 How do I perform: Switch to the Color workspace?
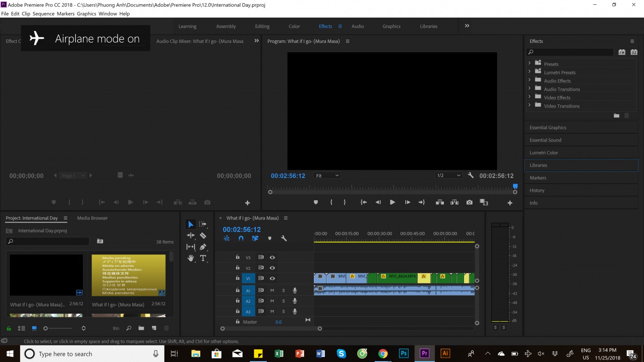(x=294, y=27)
